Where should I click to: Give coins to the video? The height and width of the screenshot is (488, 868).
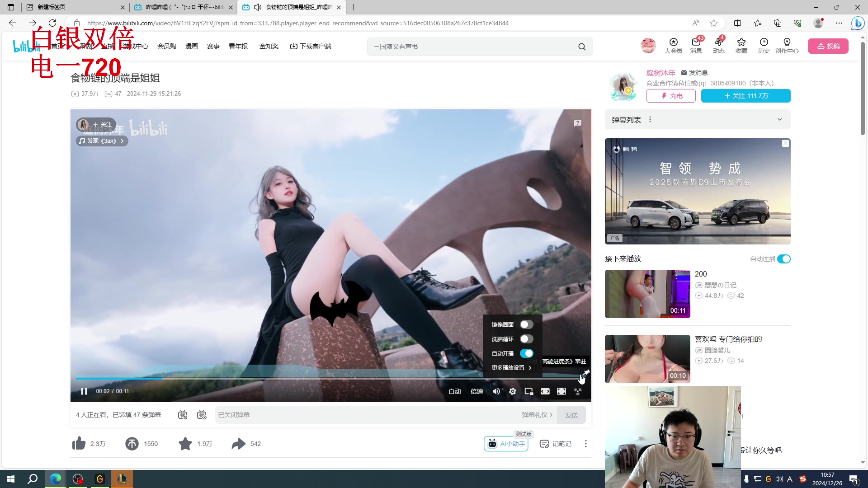132,444
